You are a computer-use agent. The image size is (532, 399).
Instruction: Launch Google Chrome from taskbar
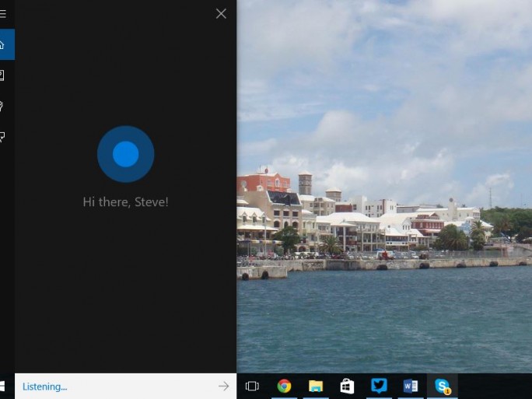(285, 386)
